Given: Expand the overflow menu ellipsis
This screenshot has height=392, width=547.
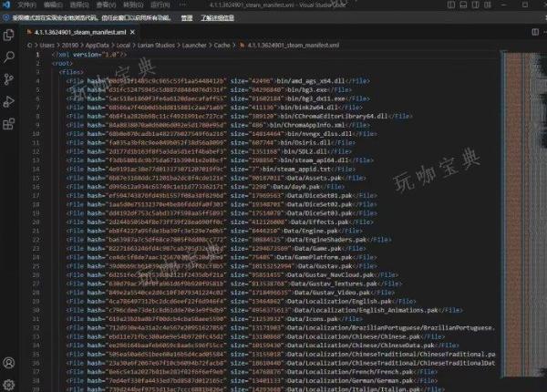Looking at the screenshot, I should [x=182, y=5].
